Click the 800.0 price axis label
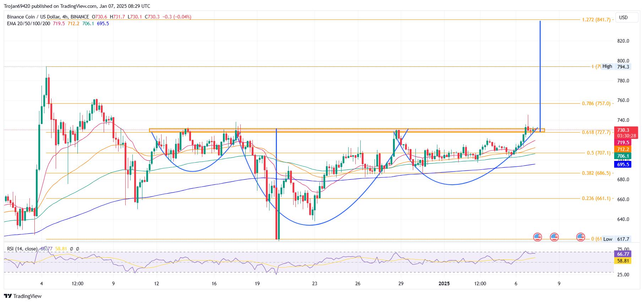The width and height of the screenshot is (644, 303). click(623, 61)
